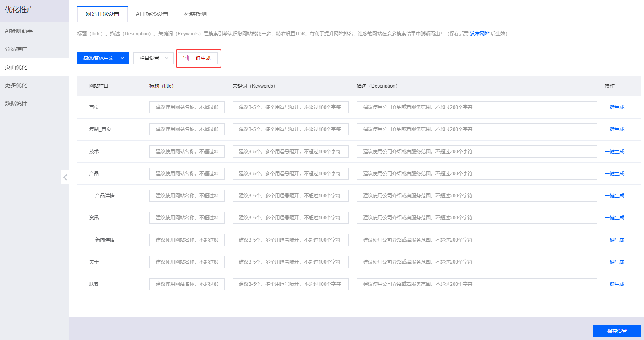Focus description field for 产品详情 row

point(477,196)
